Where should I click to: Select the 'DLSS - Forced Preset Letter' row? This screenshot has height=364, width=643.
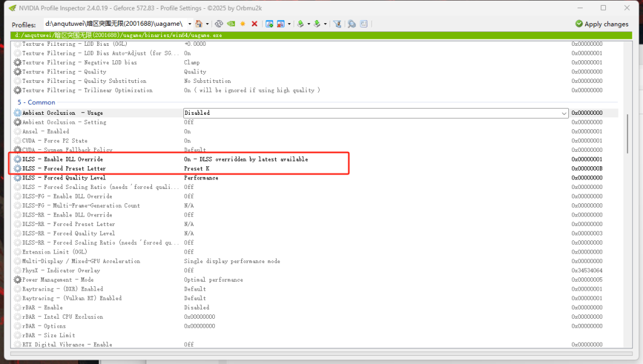pos(316,168)
